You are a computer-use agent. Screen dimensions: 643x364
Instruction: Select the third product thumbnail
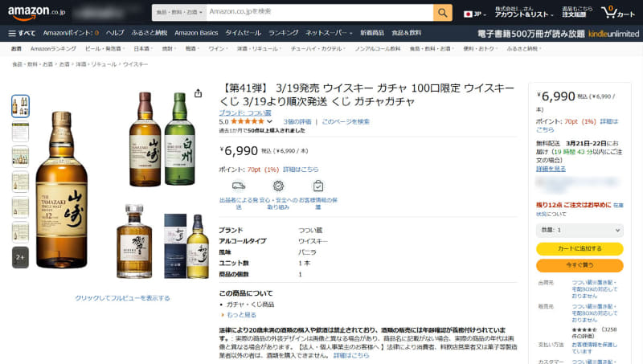[20, 157]
